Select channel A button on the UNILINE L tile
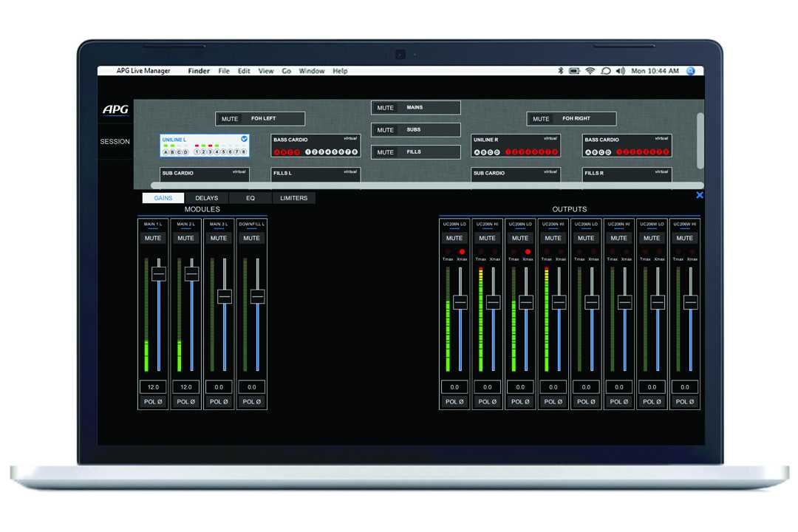Viewport: 798px width, 532px height. [166, 152]
